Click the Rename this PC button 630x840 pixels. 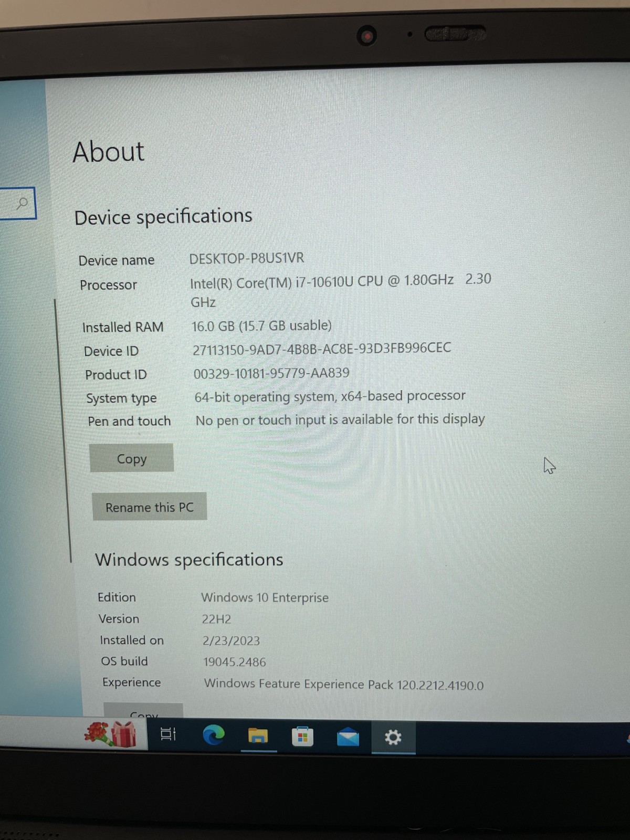point(150,507)
